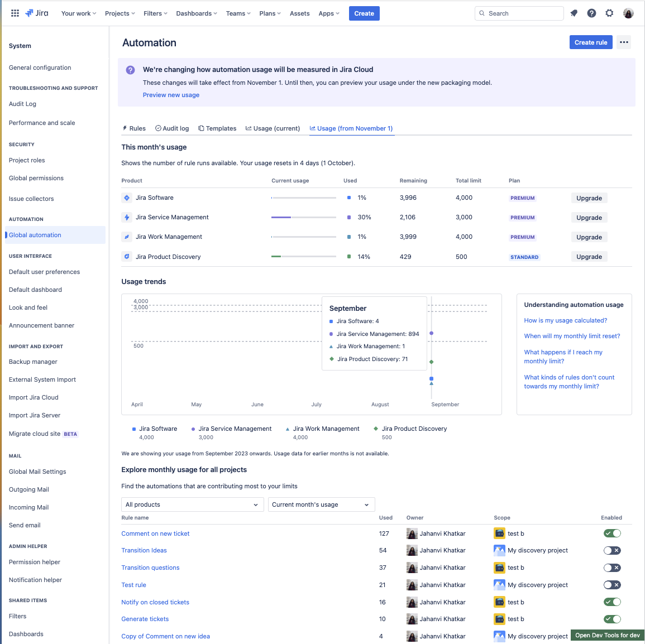
Task: Open the Apps dropdown
Action: point(329,13)
